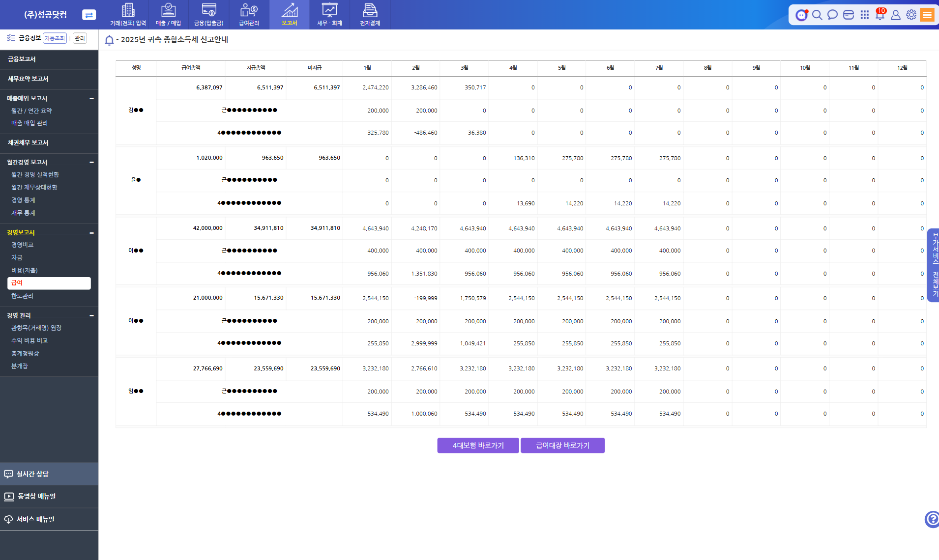Select the 보고서 top menu

coord(290,15)
